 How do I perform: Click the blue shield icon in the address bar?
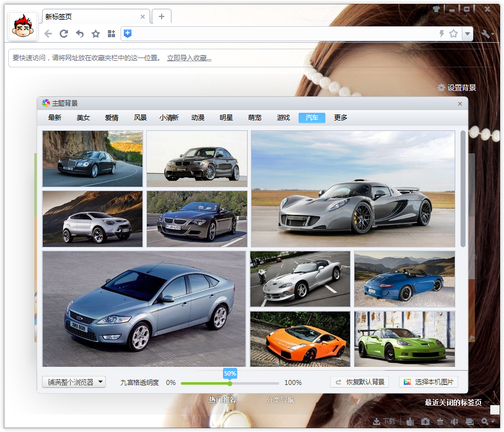(128, 33)
